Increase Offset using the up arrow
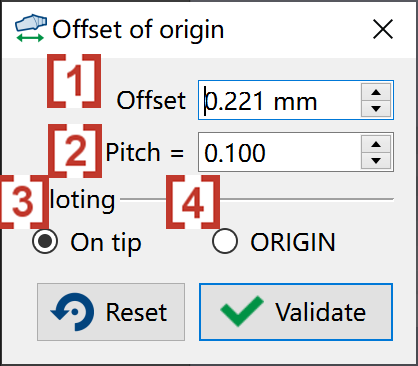This screenshot has width=418, height=366. (376, 92)
